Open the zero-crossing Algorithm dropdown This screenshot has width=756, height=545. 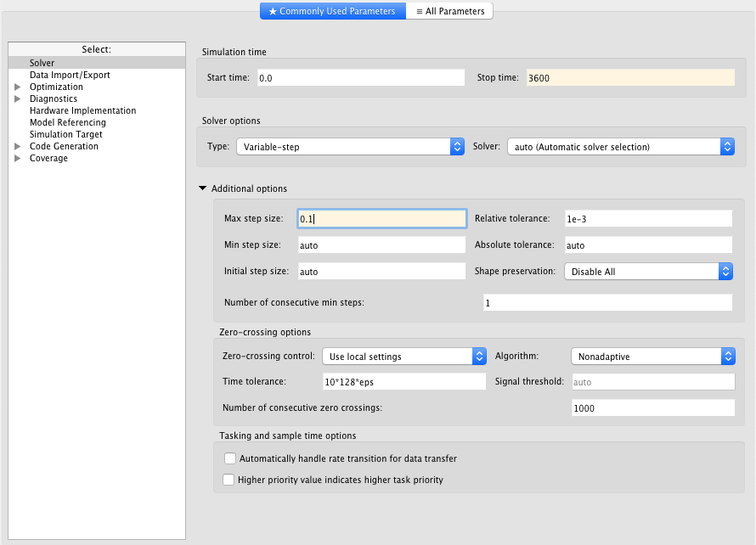[652, 357]
